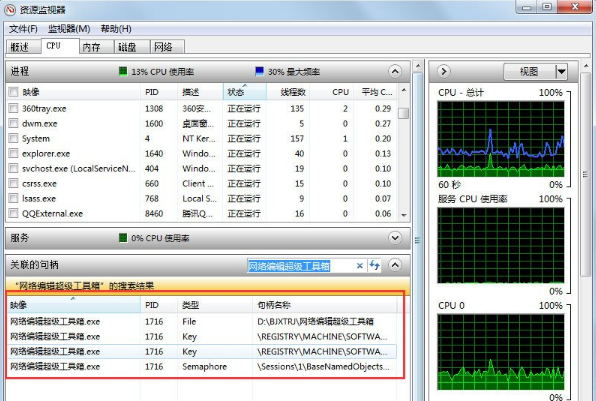Screen dimensions: 596x401
Task: Refresh handle search results icon
Action: pos(375,265)
